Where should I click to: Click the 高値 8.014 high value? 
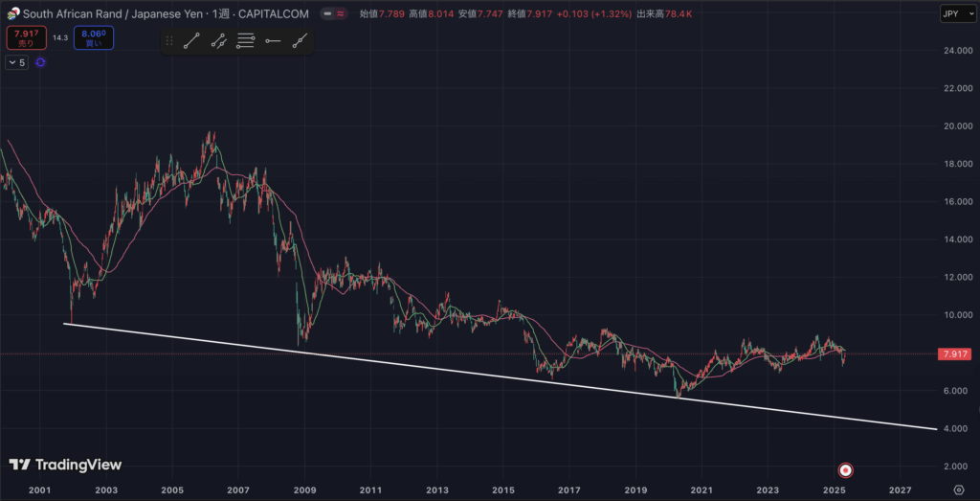pyautogui.click(x=432, y=13)
